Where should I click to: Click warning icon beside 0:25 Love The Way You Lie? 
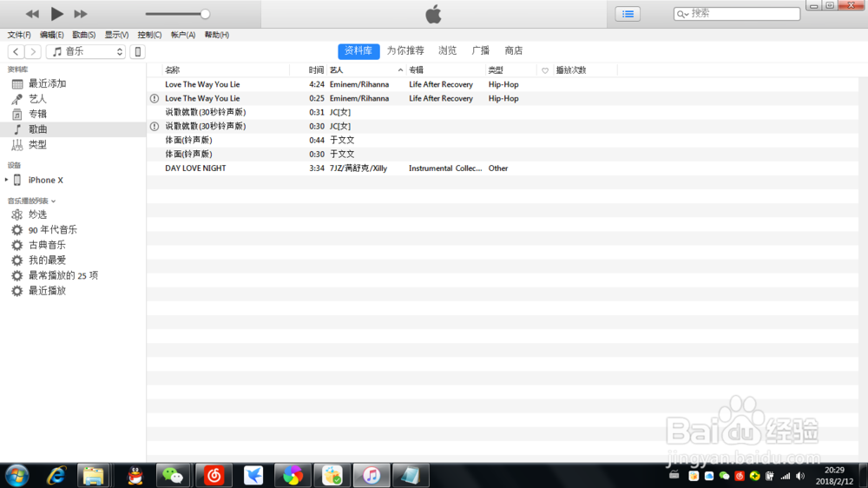155,99
